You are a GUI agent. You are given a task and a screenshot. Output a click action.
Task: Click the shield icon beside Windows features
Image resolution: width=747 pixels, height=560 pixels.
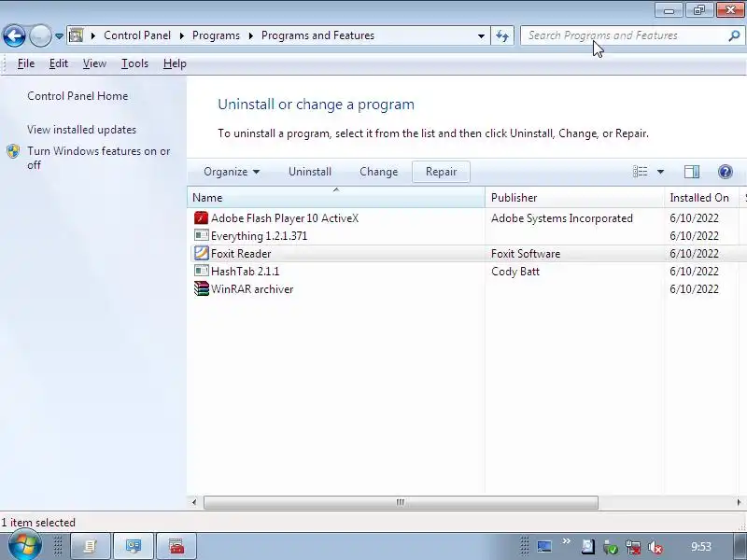pos(13,151)
